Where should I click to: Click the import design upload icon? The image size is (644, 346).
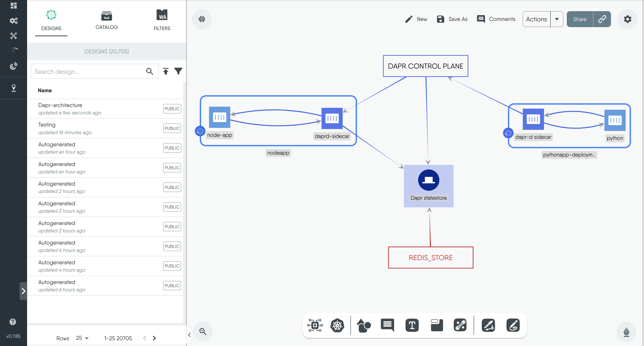pyautogui.click(x=166, y=71)
